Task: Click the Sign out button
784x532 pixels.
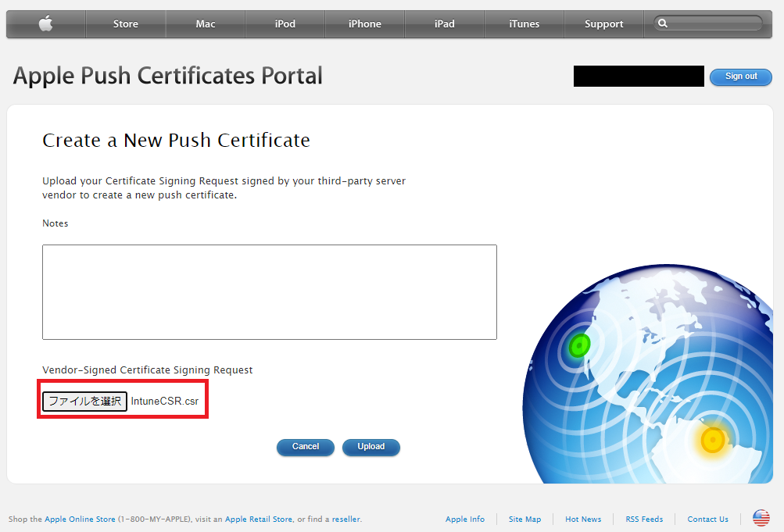Action: tap(740, 77)
